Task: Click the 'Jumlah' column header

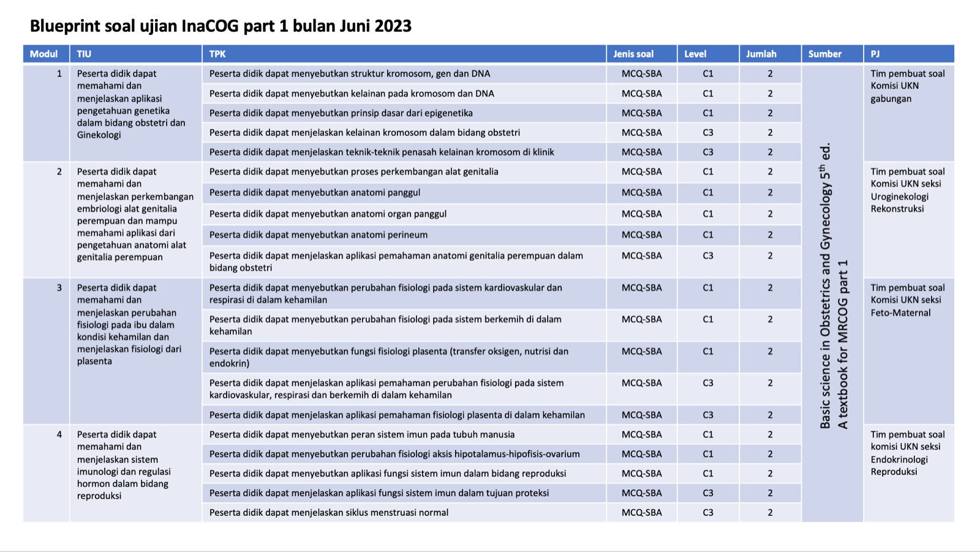Action: pos(761,54)
